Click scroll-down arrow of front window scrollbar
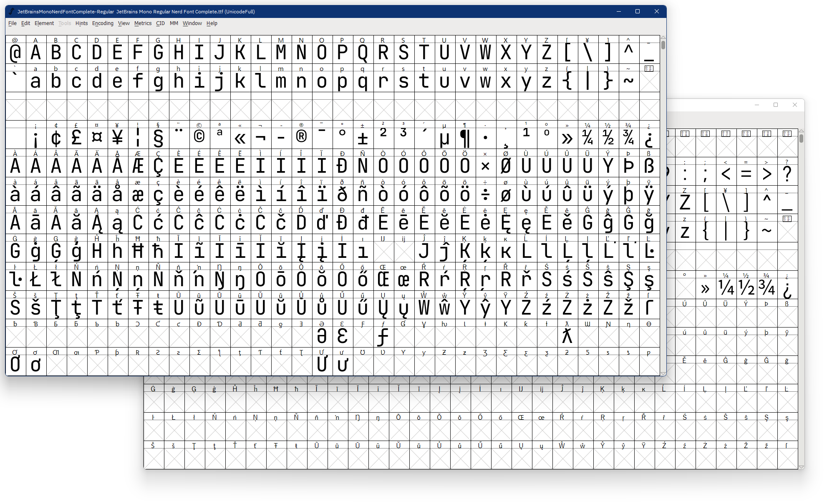 (x=663, y=373)
